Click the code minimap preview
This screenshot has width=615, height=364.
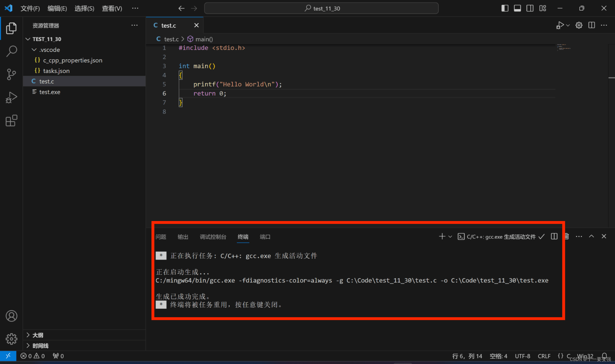click(563, 47)
